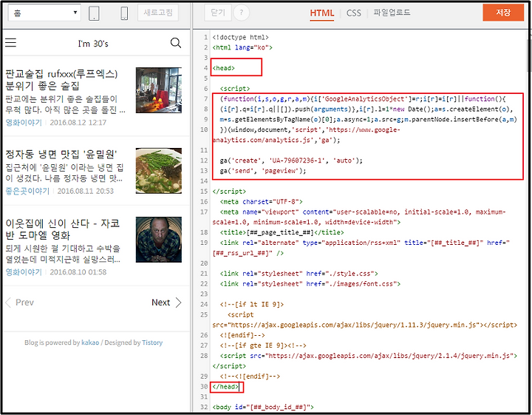Click the search magnifier icon in preview
Viewport: 532px width, 415px height.
coord(175,43)
